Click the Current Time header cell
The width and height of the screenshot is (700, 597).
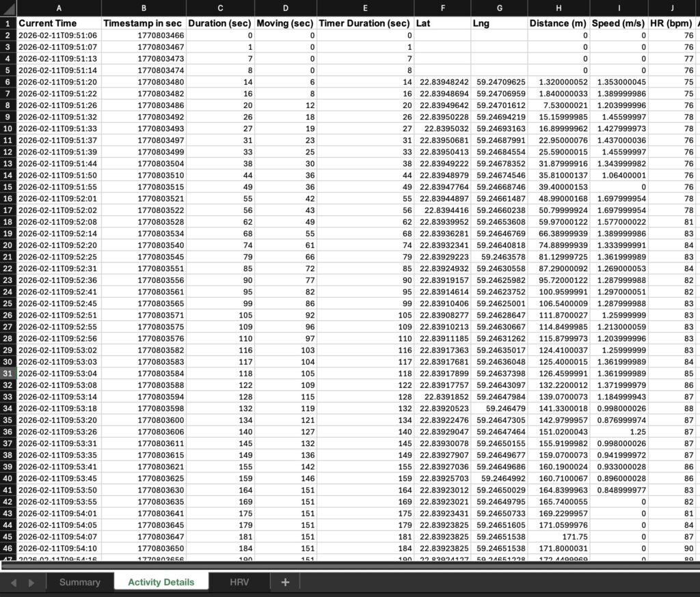(x=59, y=23)
